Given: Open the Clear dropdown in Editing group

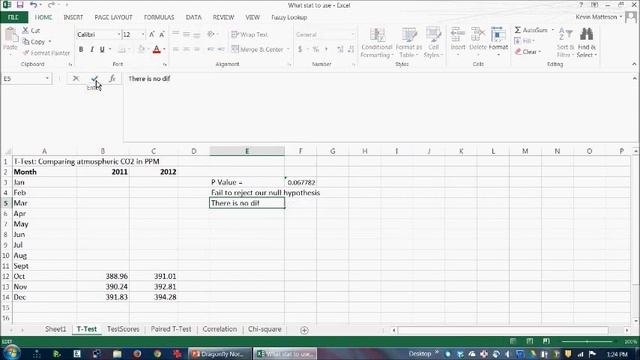Looking at the screenshot, I should coord(540,52).
